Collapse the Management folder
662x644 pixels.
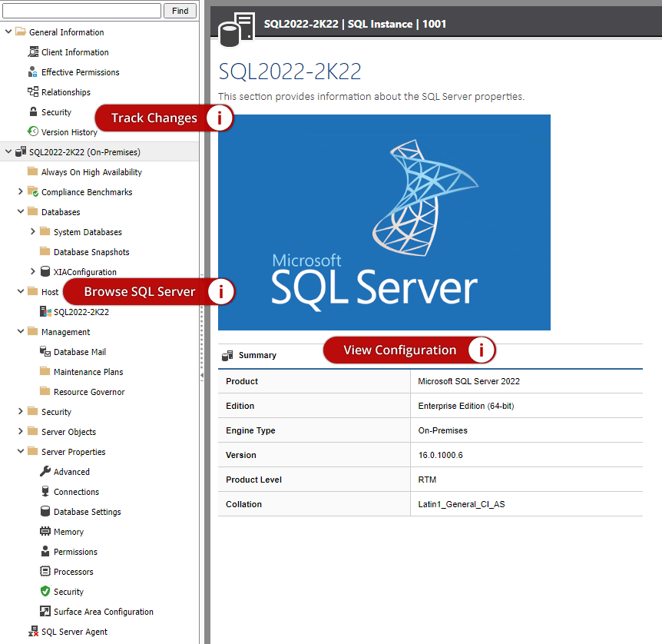coord(20,331)
